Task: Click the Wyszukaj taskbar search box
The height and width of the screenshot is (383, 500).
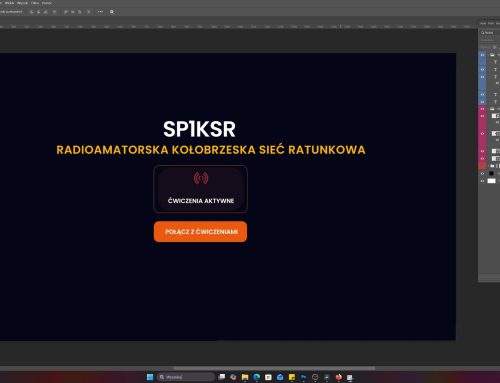Action: pyautogui.click(x=186, y=377)
